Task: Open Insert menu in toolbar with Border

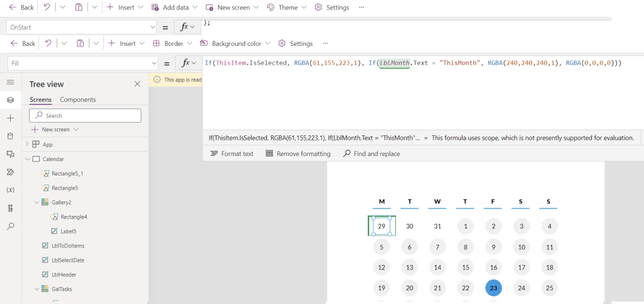Action: click(127, 43)
